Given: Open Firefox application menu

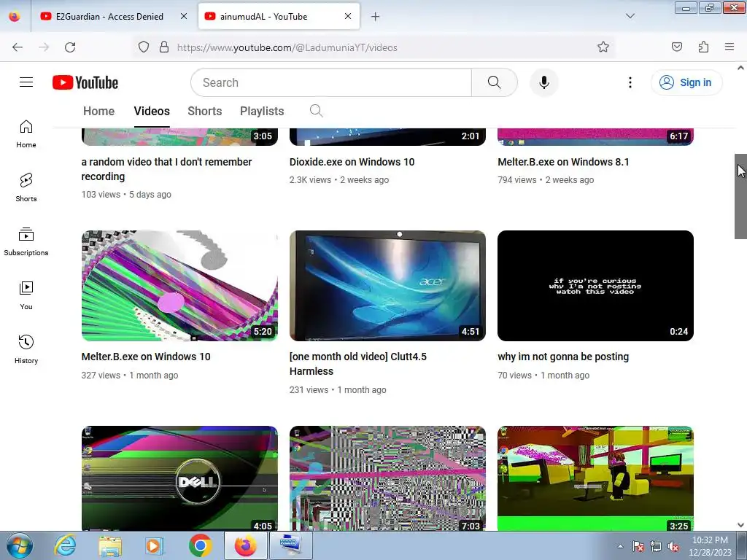Looking at the screenshot, I should pyautogui.click(x=729, y=47).
